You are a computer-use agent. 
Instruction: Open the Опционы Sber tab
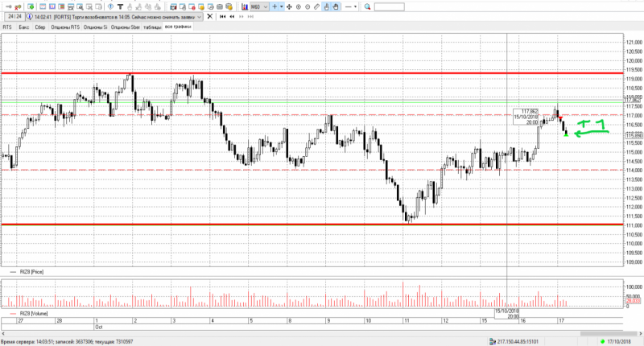tap(126, 27)
